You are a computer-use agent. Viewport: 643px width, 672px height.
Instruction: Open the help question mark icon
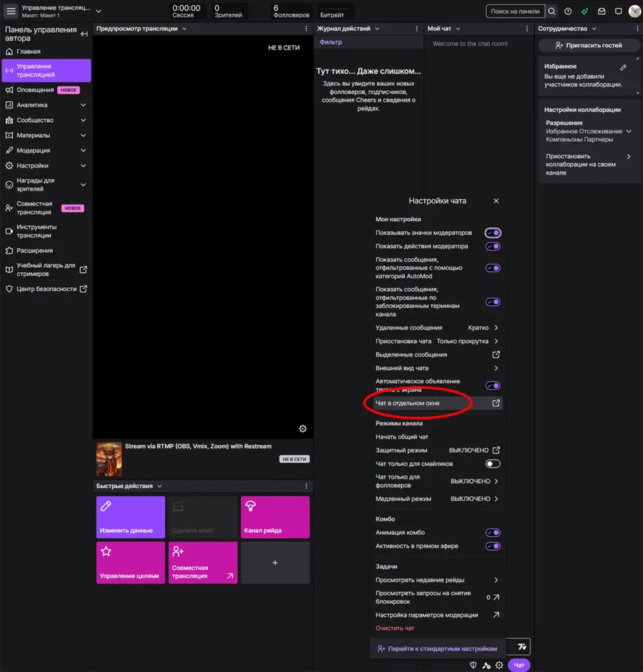tap(568, 11)
